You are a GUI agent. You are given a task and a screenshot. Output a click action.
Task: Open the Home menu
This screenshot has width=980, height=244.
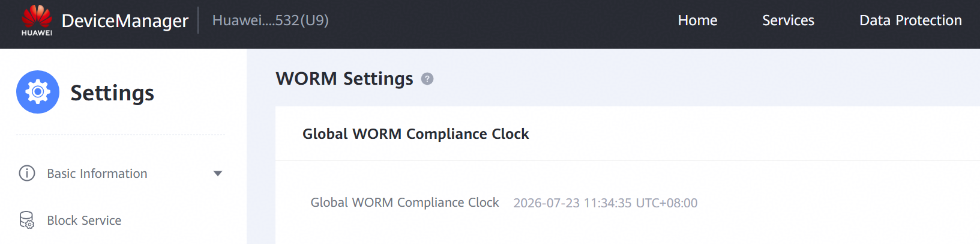tap(697, 20)
